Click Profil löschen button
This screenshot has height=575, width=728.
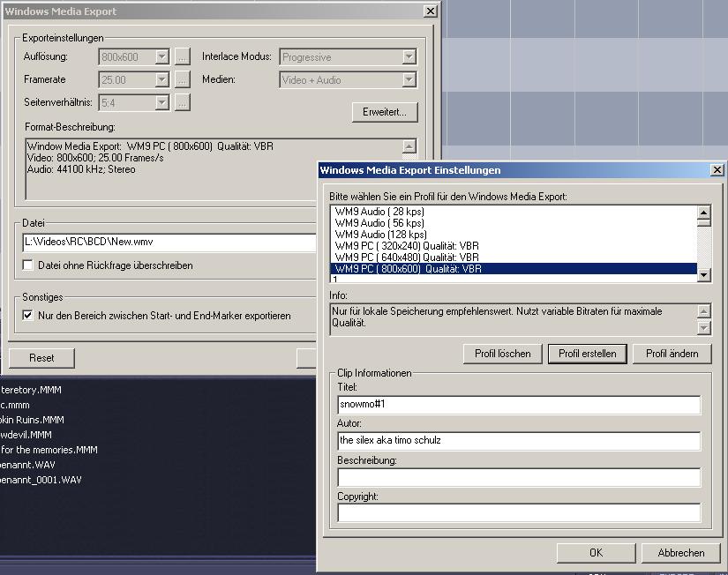click(502, 354)
